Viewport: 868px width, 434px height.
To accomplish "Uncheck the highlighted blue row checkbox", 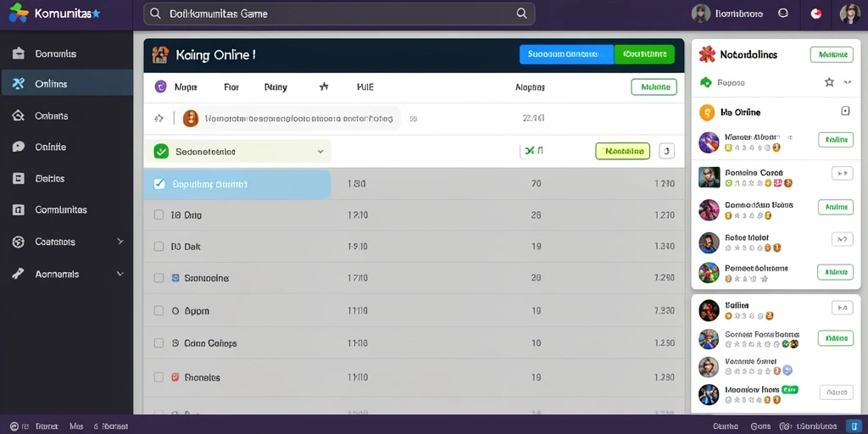I will pos(159,184).
